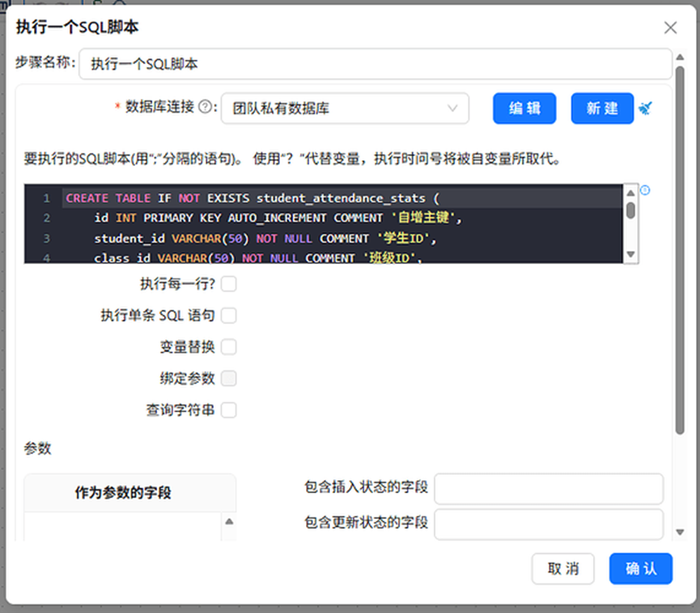Click the 参数 section label
The height and width of the screenshot is (613, 700).
click(x=37, y=448)
